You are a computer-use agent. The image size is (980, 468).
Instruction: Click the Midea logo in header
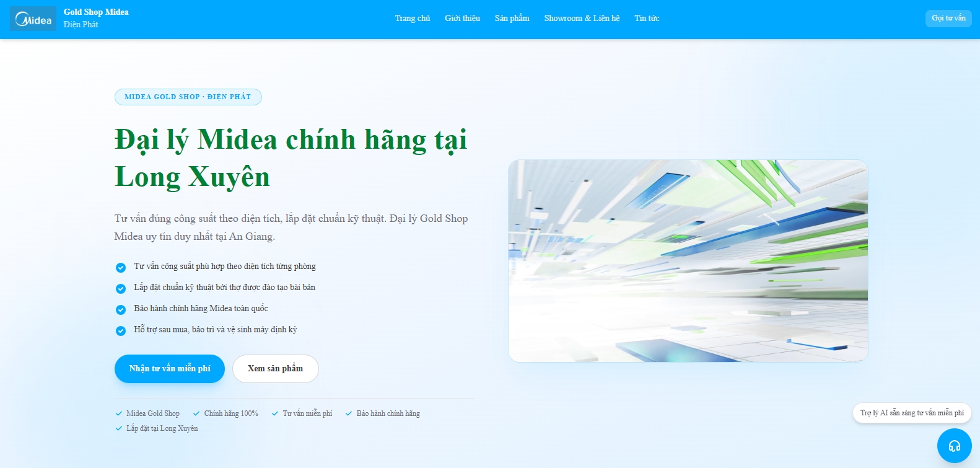(33, 19)
